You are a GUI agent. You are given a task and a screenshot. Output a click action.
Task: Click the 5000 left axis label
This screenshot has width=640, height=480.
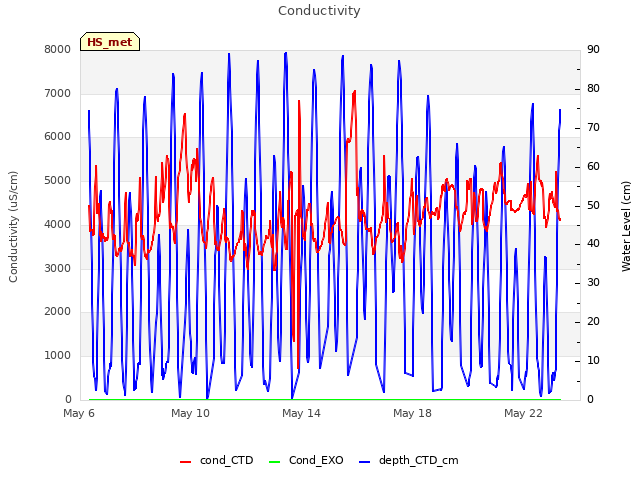[58, 180]
